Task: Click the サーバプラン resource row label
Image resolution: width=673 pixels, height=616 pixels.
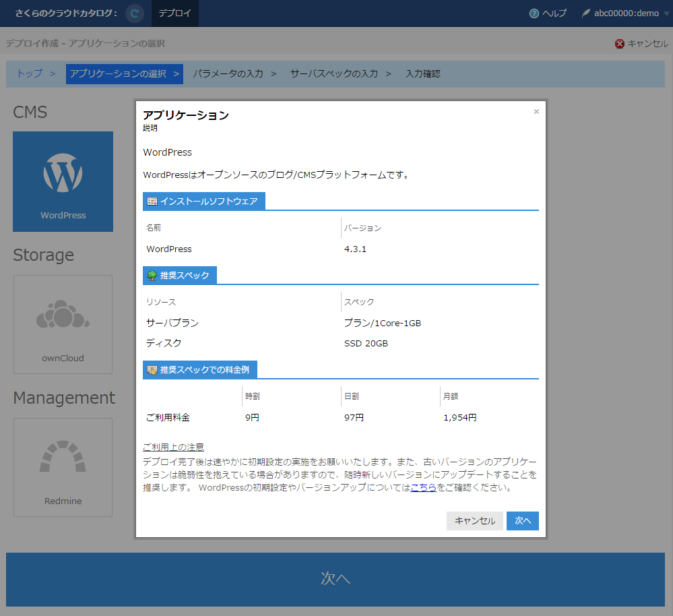Action: click(x=172, y=324)
